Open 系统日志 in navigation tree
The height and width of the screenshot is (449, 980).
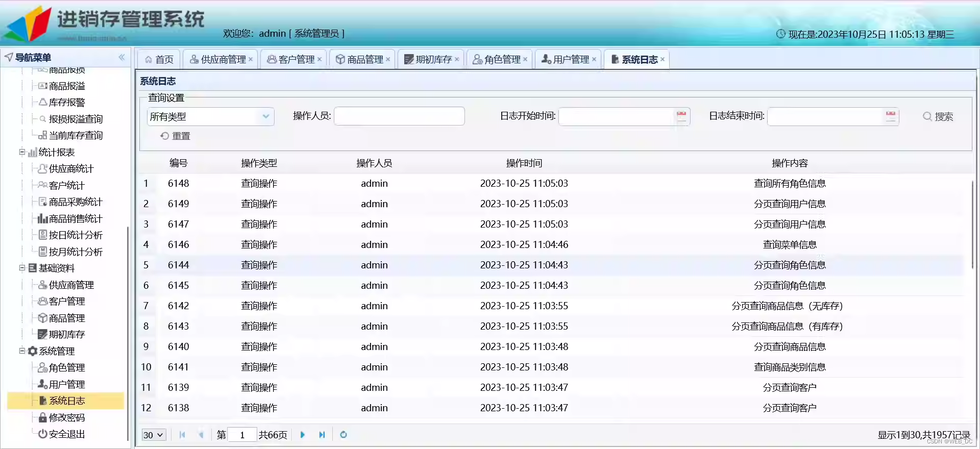66,401
